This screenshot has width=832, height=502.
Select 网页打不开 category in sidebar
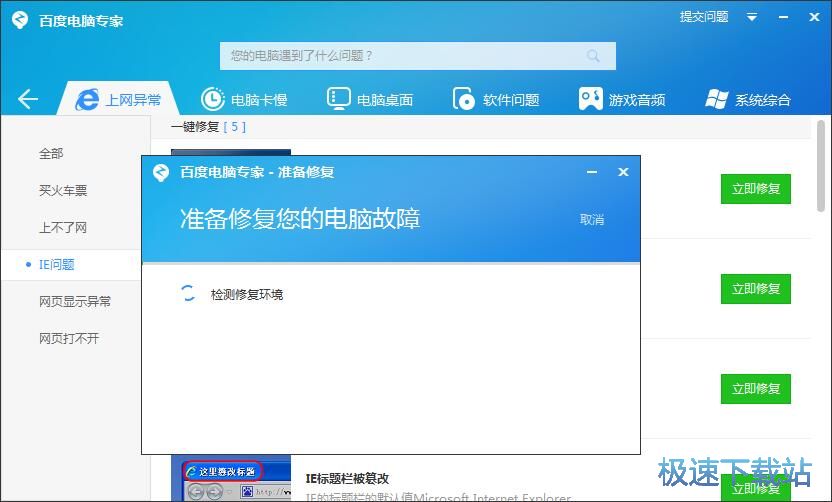click(x=69, y=338)
